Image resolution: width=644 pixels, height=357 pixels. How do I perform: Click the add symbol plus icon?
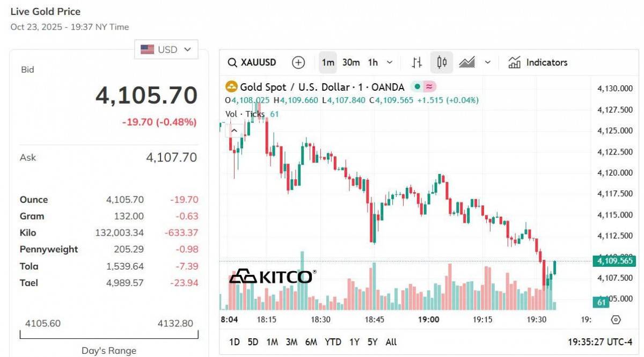tap(298, 62)
